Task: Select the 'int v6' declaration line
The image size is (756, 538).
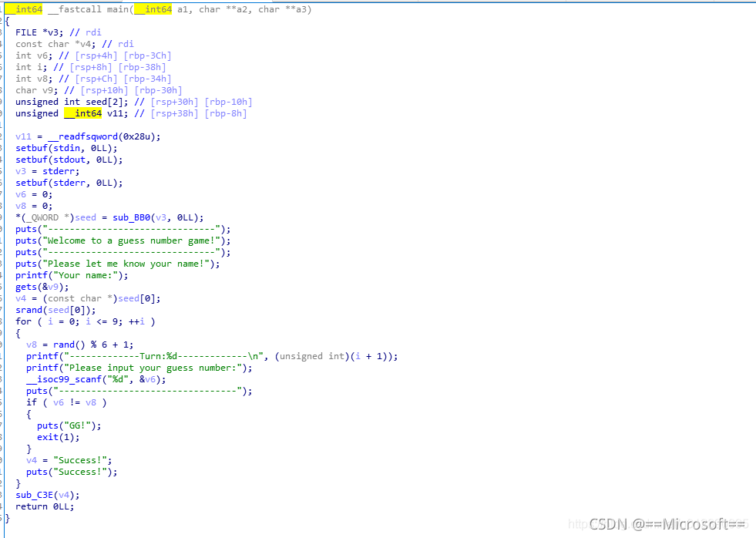Action: click(93, 55)
